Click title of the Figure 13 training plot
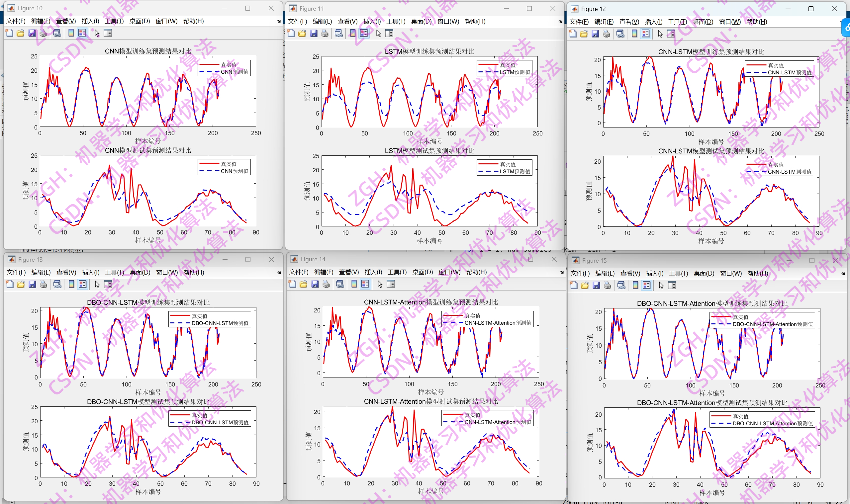 point(148,302)
